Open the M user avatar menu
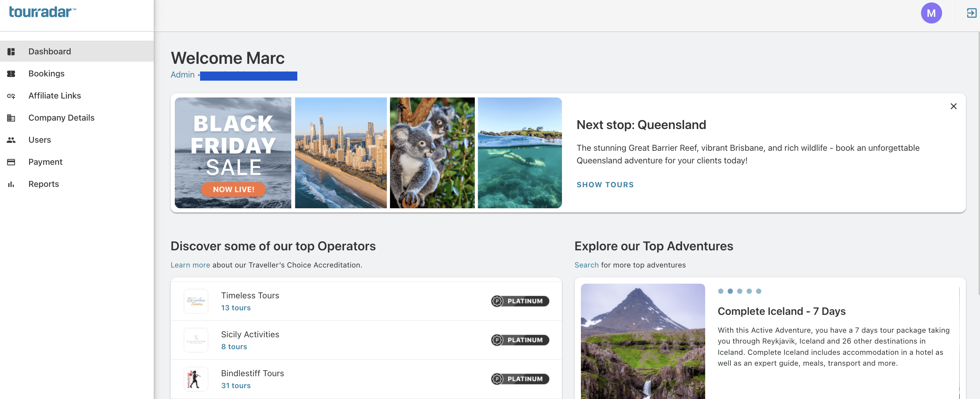 pyautogui.click(x=931, y=13)
